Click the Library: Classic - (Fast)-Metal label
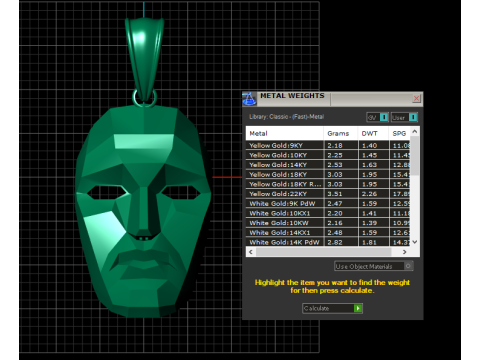This screenshot has height=360, width=480. 286,117
